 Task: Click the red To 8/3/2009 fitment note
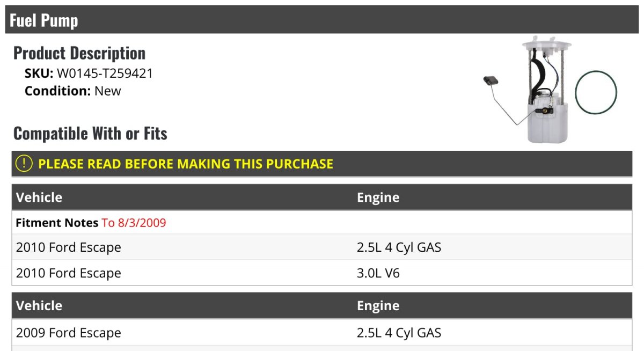point(134,223)
